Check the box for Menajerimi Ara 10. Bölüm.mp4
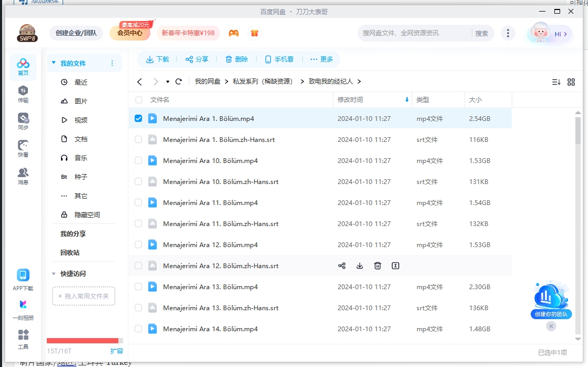 point(138,160)
